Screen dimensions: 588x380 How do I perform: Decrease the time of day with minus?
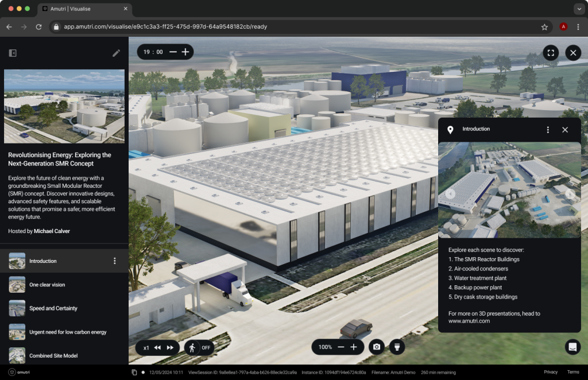(x=173, y=52)
